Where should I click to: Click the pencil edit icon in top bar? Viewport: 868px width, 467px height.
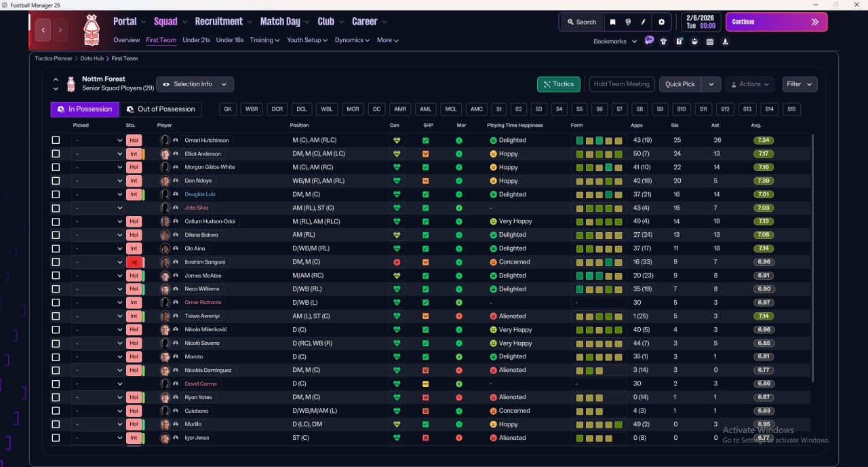pos(644,22)
